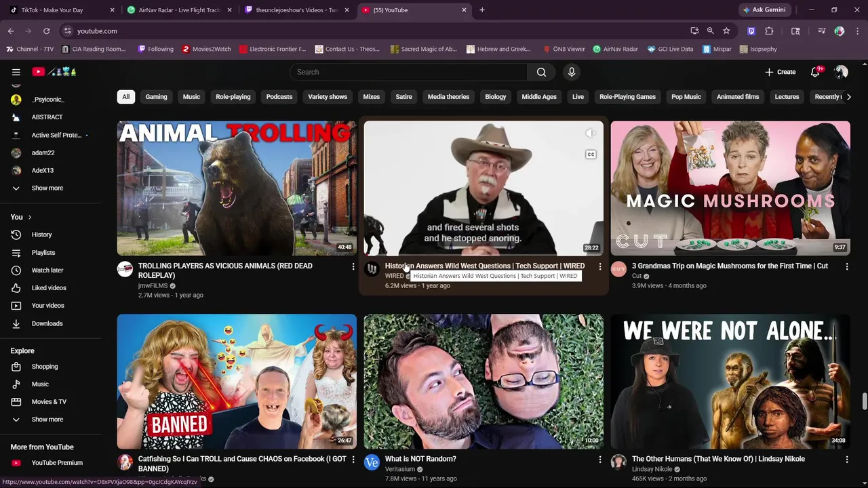Screen dimensions: 868x488
Task: Select the Role-playing filter chip
Action: tap(233, 97)
